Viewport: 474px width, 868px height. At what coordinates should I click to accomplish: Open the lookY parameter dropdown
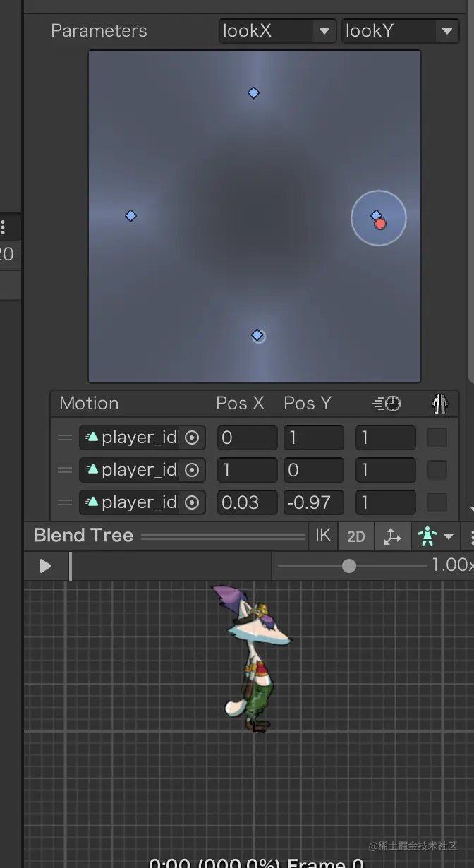tap(400, 31)
